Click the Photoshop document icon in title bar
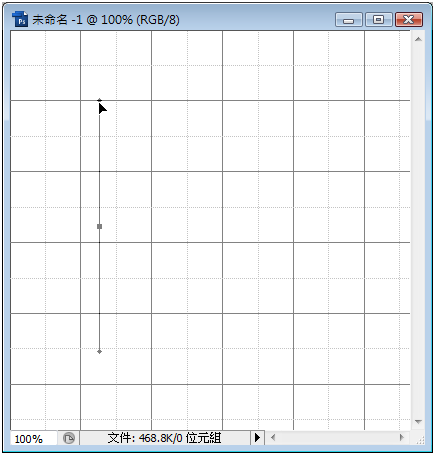435x455 pixels. 20,19
